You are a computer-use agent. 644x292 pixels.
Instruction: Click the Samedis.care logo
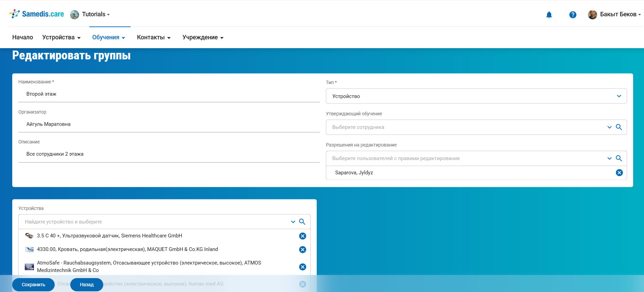point(37,14)
